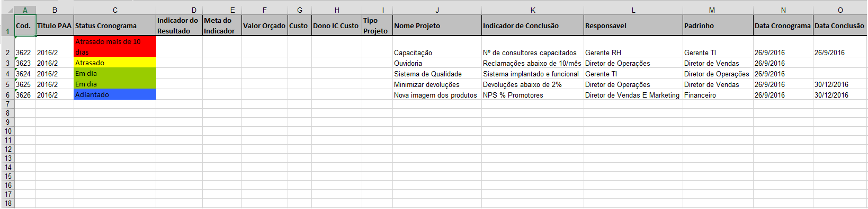
Task: Select column C header
Action: [x=115, y=10]
